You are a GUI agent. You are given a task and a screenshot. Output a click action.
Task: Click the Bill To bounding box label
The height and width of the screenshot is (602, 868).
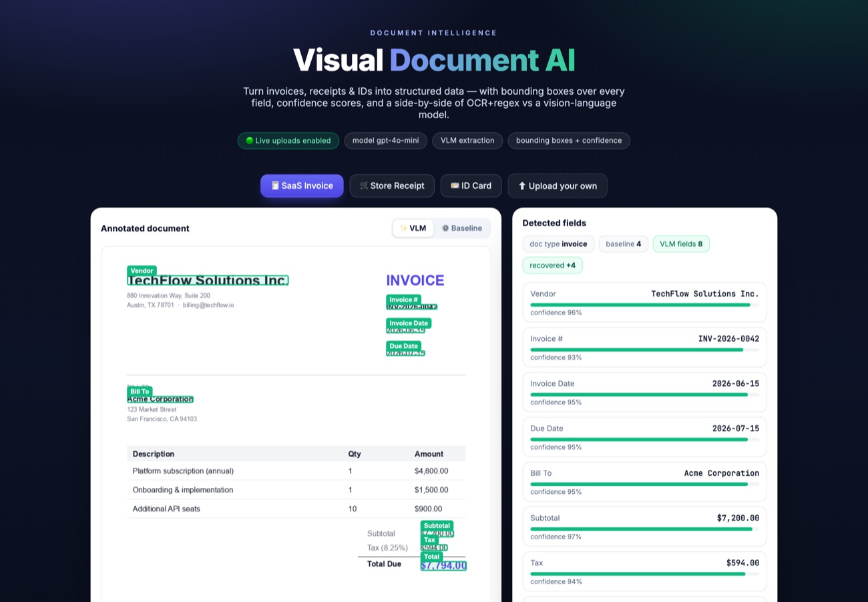pyautogui.click(x=140, y=391)
